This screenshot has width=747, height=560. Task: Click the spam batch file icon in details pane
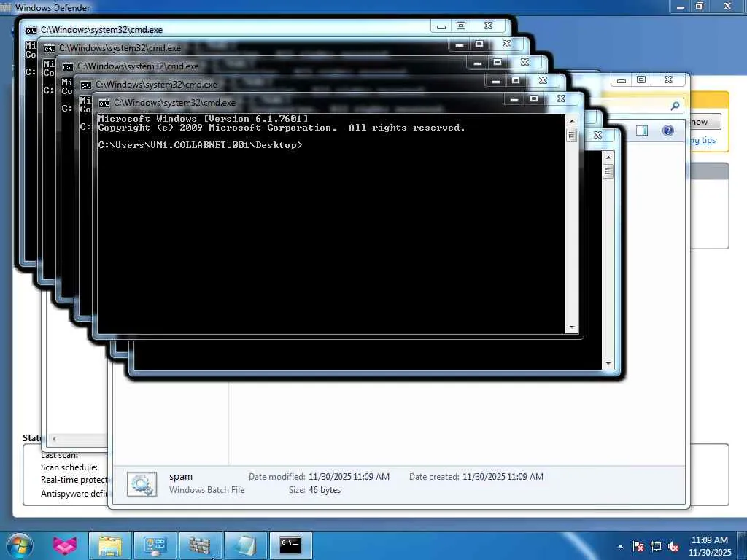click(142, 484)
